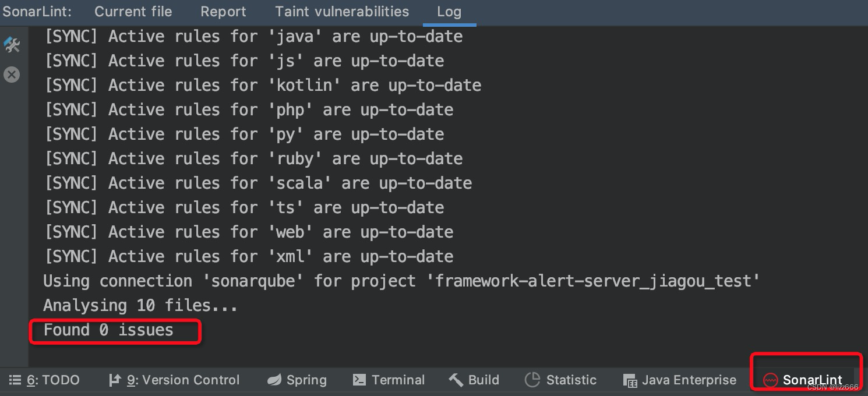Open the Spring tool window
Image resolution: width=868 pixels, height=396 pixels.
coord(297,380)
